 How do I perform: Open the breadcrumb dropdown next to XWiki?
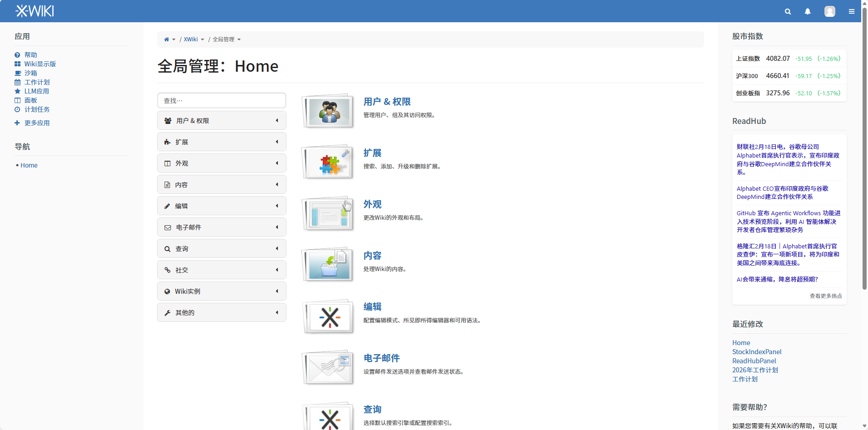click(x=202, y=40)
